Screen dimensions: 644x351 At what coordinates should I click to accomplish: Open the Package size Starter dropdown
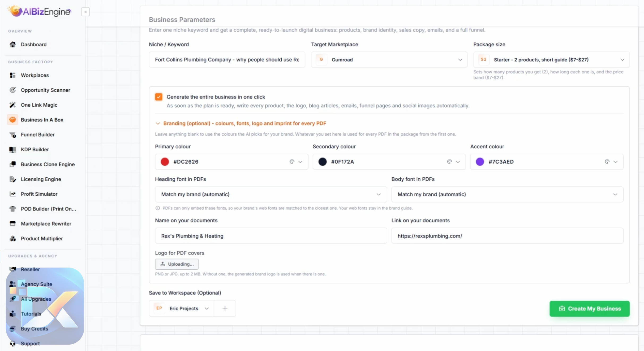point(551,60)
